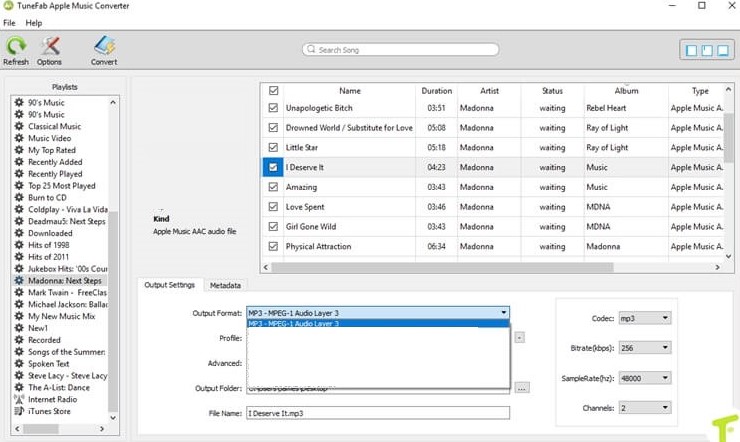Viewport: 740px width, 442px height.
Task: Toggle the select-all checkbox in table header
Action: 273,91
